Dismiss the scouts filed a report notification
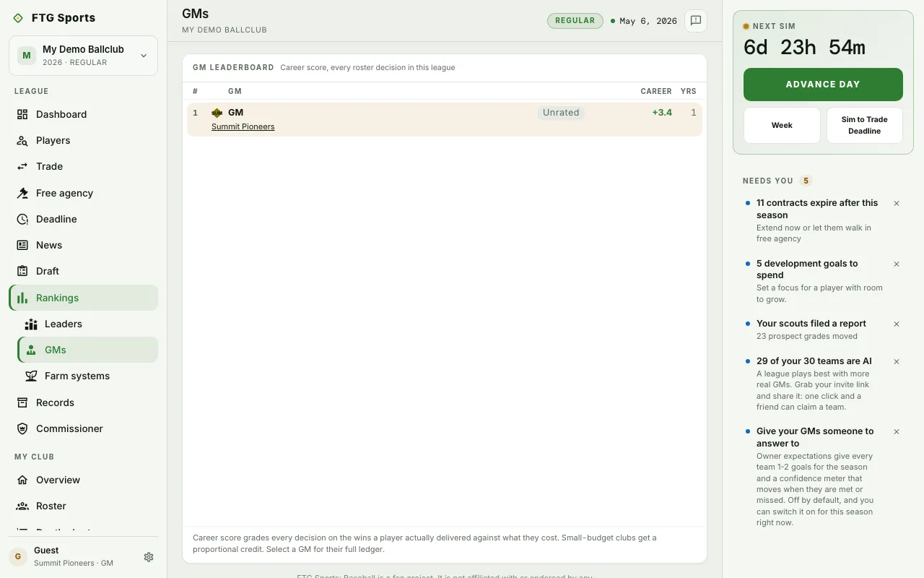This screenshot has height=578, width=924. 897,324
